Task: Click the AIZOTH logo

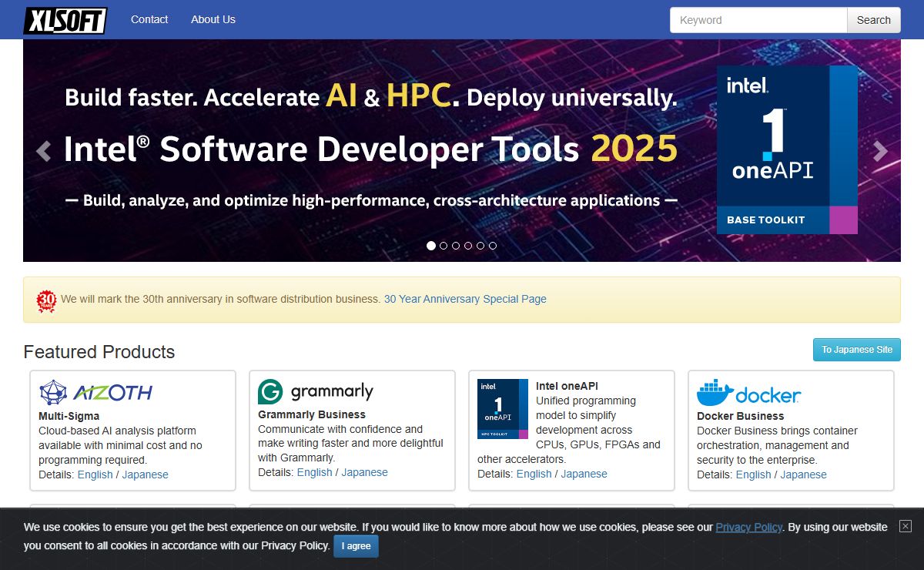Action: coord(95,392)
